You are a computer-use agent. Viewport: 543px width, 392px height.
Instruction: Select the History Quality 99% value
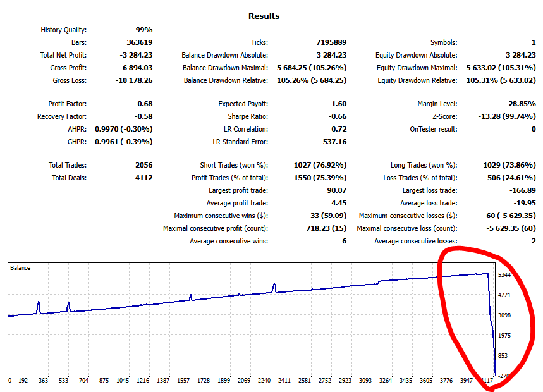143,30
